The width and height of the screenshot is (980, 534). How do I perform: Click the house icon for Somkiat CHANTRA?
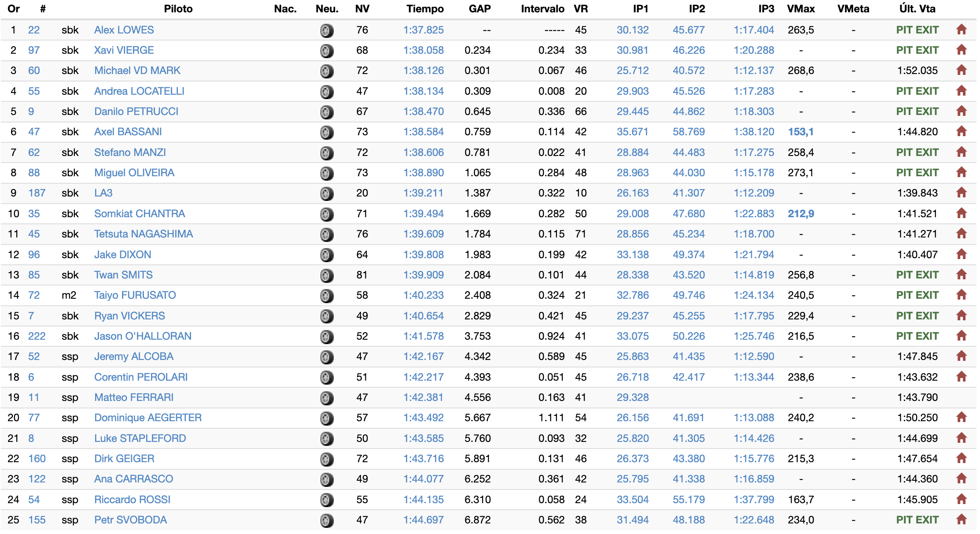point(961,214)
